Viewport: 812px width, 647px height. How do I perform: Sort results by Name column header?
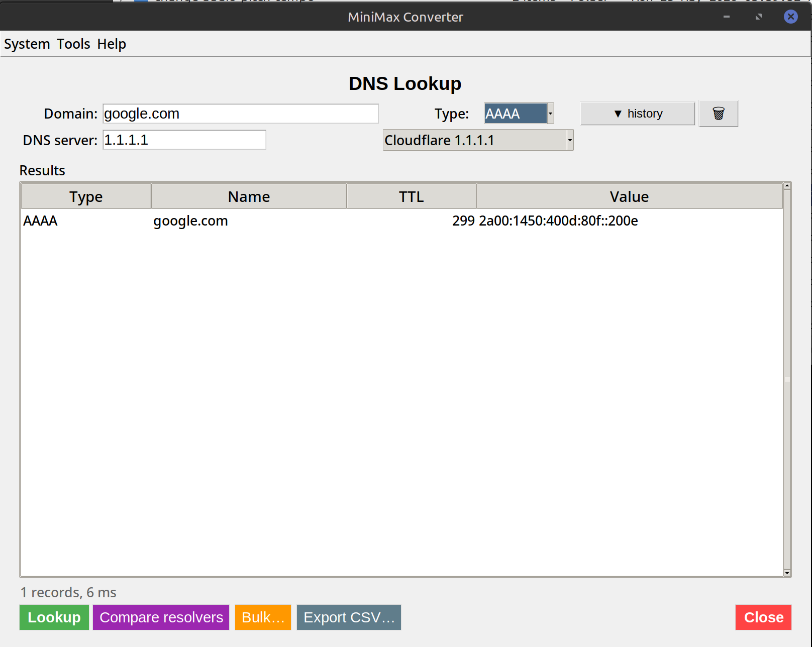(249, 196)
